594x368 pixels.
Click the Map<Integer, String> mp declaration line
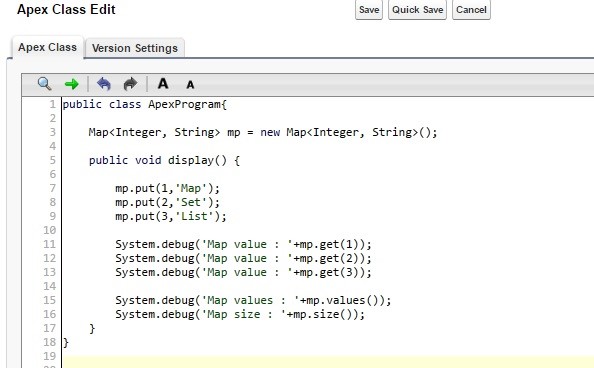coord(263,132)
